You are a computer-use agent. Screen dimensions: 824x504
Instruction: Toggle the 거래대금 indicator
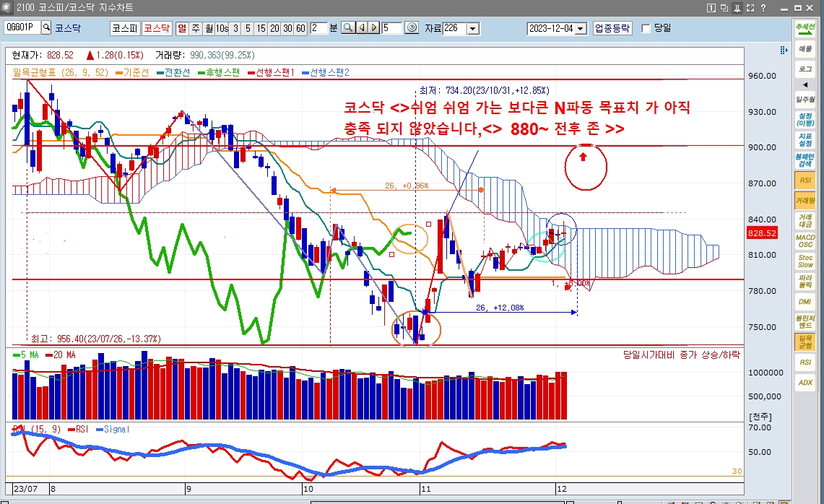805,221
